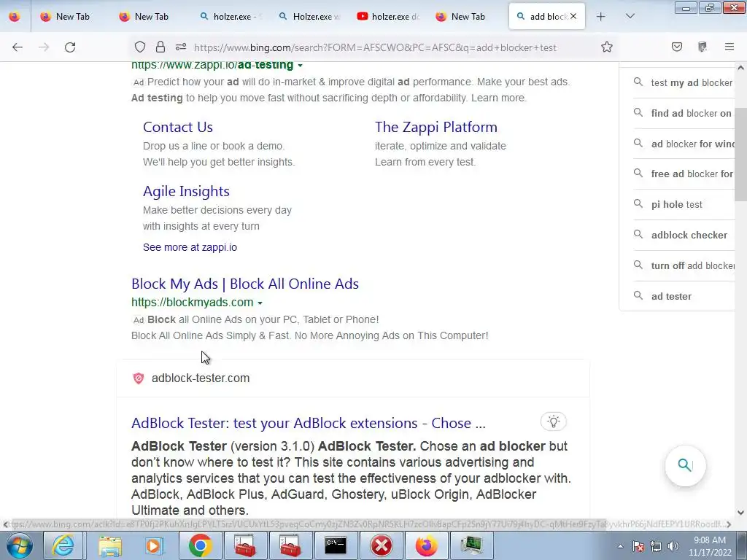The width and height of the screenshot is (747, 560).
Task: Switch to the second New Tab
Action: (144, 16)
